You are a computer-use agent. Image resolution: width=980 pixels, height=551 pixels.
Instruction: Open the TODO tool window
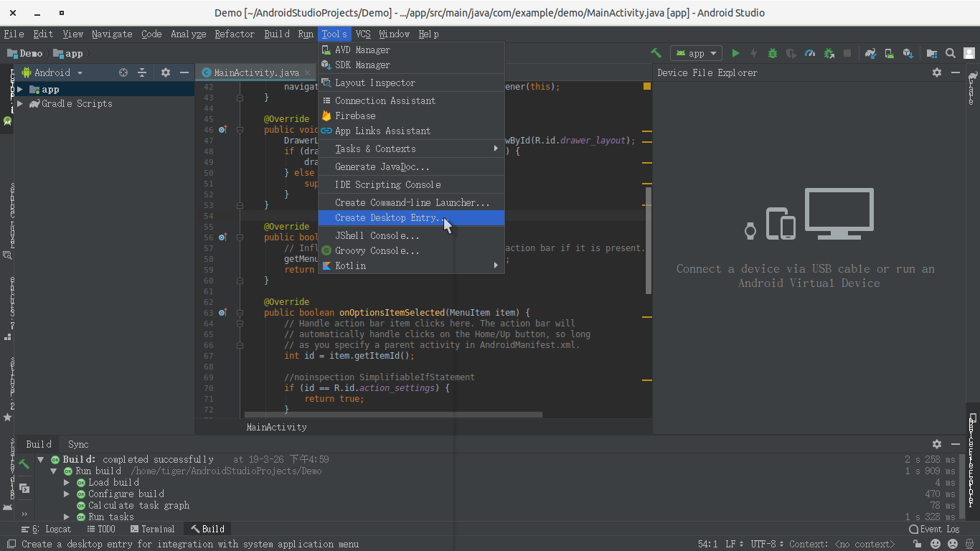100,529
